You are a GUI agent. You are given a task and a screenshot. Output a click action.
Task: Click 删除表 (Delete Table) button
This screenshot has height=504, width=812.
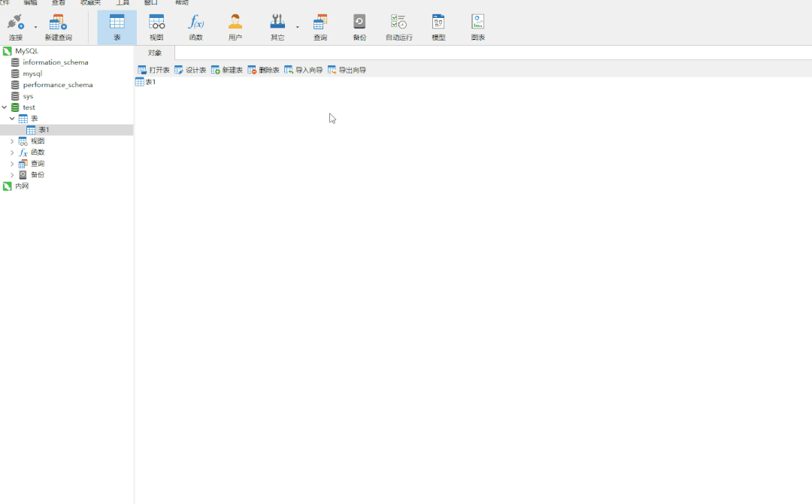[x=264, y=70]
